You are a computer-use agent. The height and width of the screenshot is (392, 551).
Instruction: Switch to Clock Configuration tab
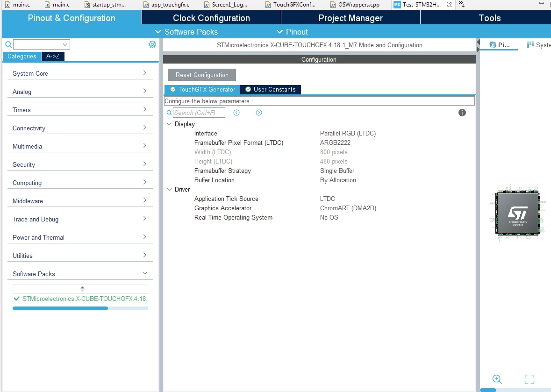(x=211, y=18)
